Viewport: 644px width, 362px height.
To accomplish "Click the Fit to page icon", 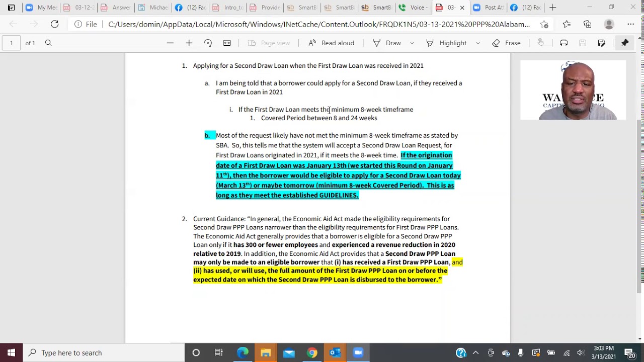I will coord(227,43).
